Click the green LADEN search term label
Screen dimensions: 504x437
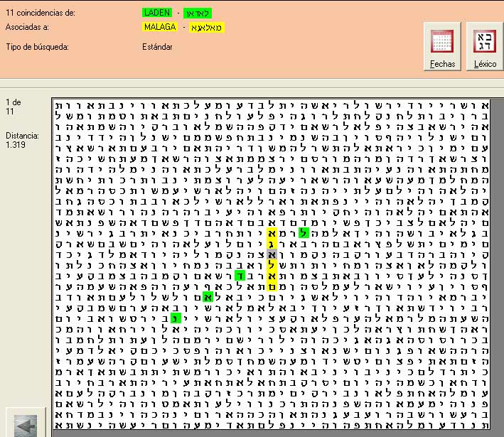(157, 13)
